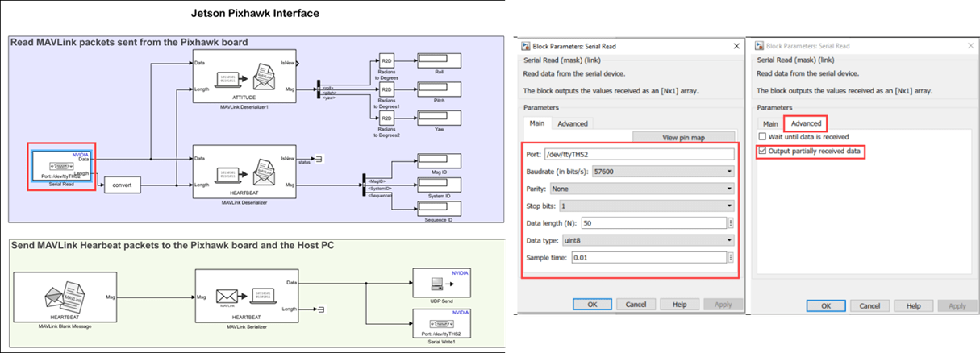The image size is (980, 353).
Task: Click the Roll display block
Action: tap(438, 60)
